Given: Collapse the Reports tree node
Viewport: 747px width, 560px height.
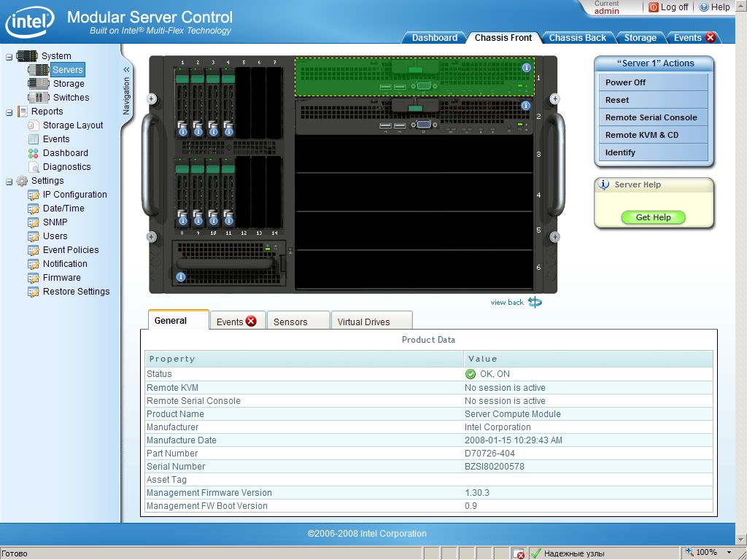Looking at the screenshot, I should (9, 112).
